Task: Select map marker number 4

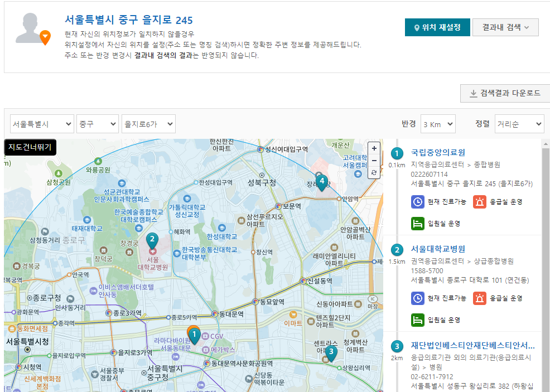Action: point(322,182)
